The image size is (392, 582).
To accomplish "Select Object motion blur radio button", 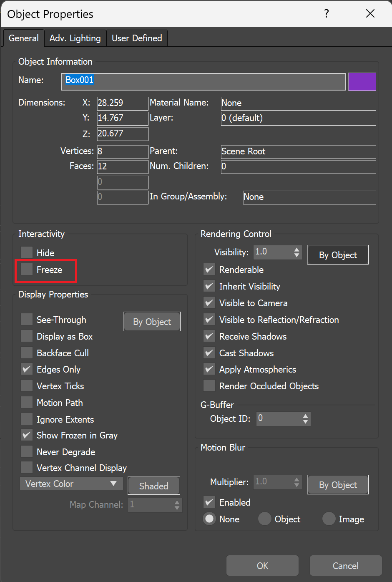I will coord(265,519).
